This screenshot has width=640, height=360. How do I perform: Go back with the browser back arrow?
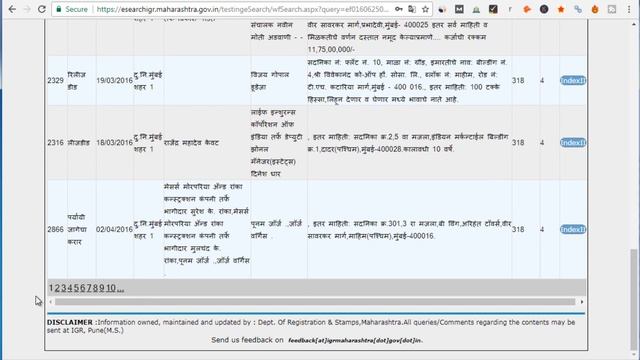12,9
